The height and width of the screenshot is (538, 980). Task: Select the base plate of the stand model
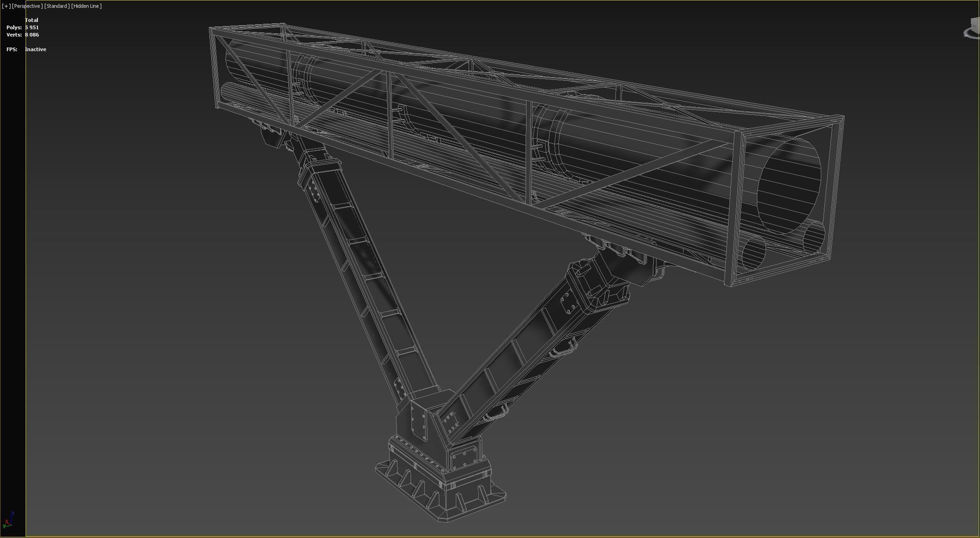pyautogui.click(x=441, y=492)
